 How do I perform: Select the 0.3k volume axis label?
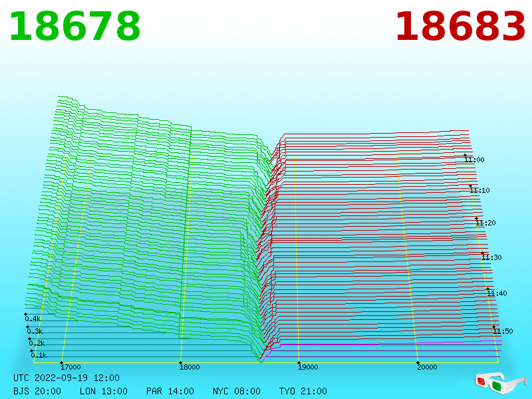pyautogui.click(x=35, y=331)
